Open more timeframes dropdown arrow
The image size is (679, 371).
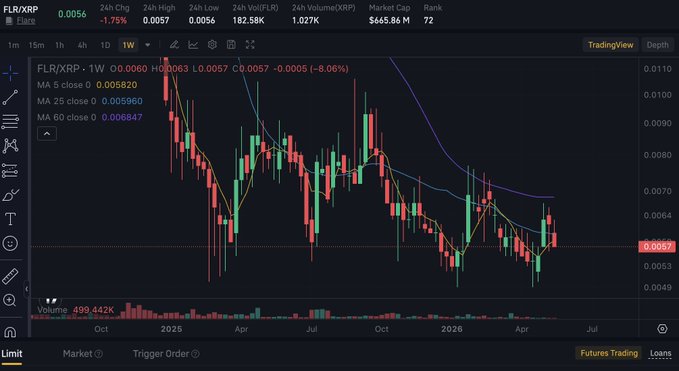click(x=148, y=45)
